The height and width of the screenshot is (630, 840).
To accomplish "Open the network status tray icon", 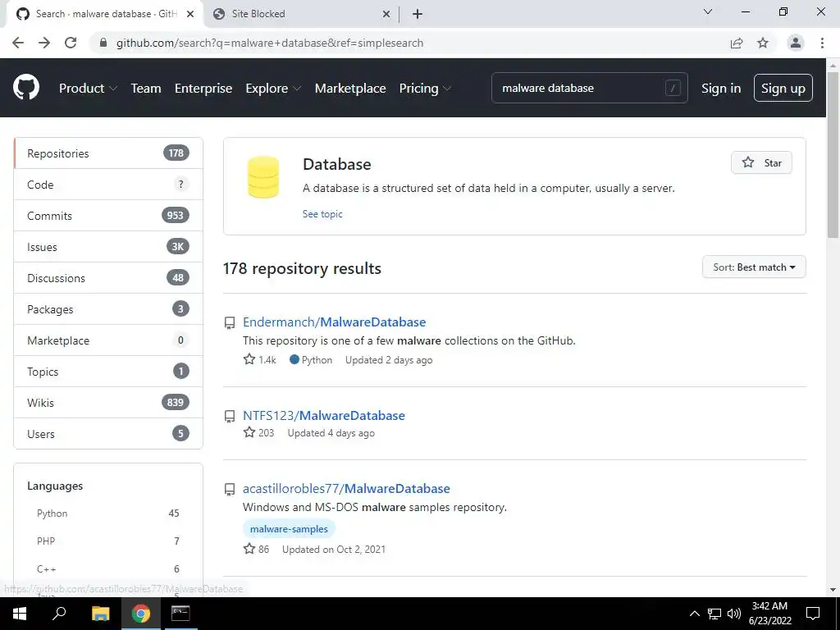I will point(714,614).
